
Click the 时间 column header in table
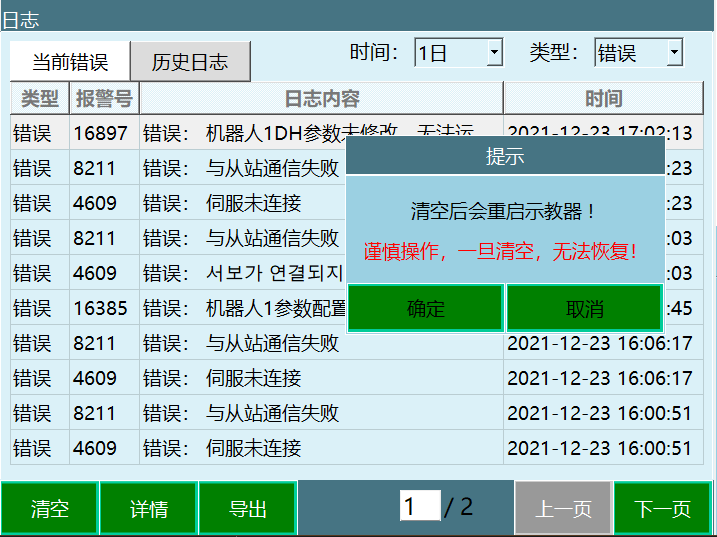[x=603, y=99]
